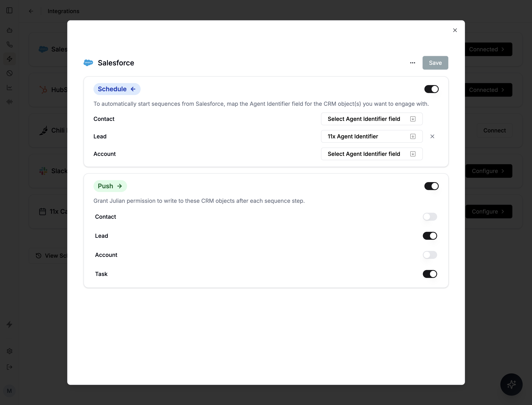Image resolution: width=532 pixels, height=405 pixels.
Task: Click the logout icon in sidebar
Action: 9,367
